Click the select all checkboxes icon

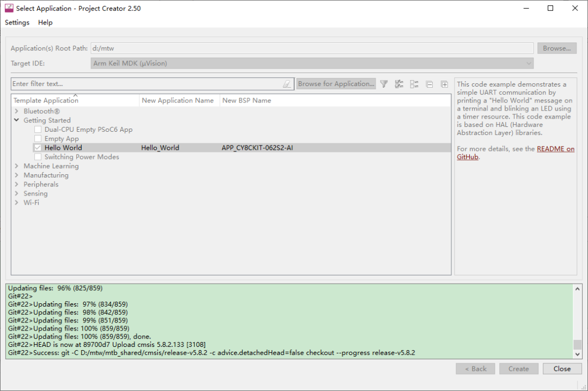[x=399, y=84]
